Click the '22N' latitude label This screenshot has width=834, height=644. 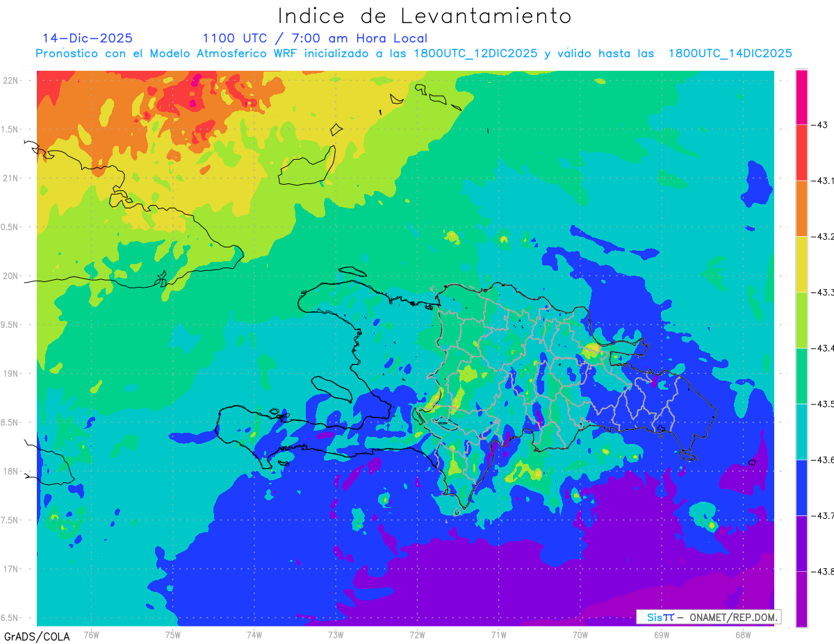coord(12,81)
